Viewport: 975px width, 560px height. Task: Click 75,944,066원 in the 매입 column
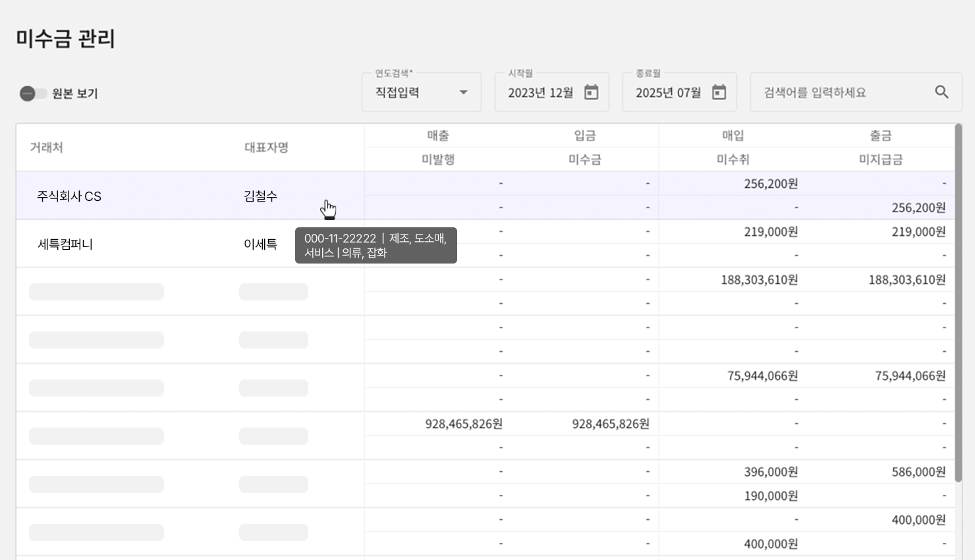pyautogui.click(x=763, y=376)
